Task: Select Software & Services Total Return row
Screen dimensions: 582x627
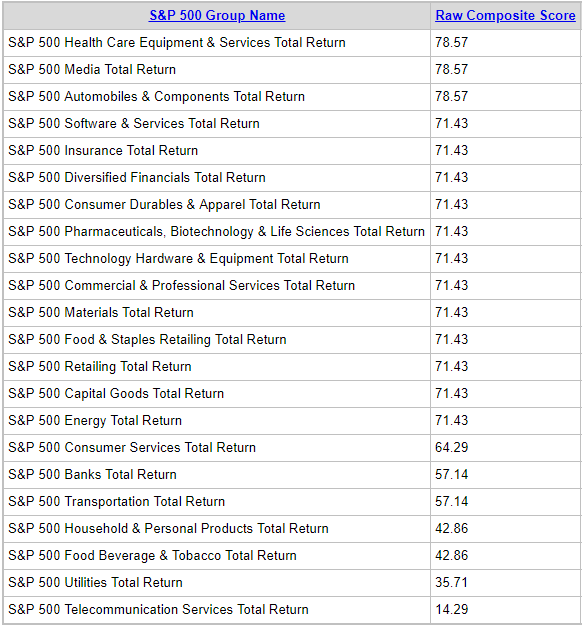Action: 292,124
